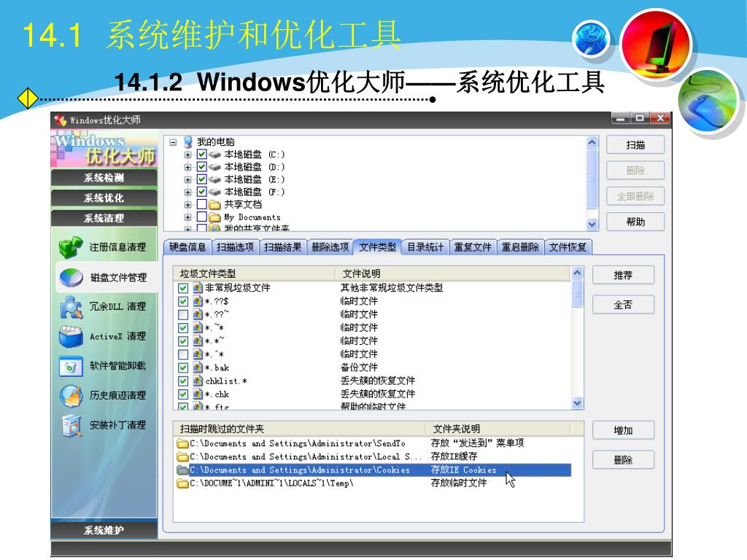Expand the 共享文档 tree node
Image resolution: width=747 pixels, height=560 pixels.
coord(187,205)
